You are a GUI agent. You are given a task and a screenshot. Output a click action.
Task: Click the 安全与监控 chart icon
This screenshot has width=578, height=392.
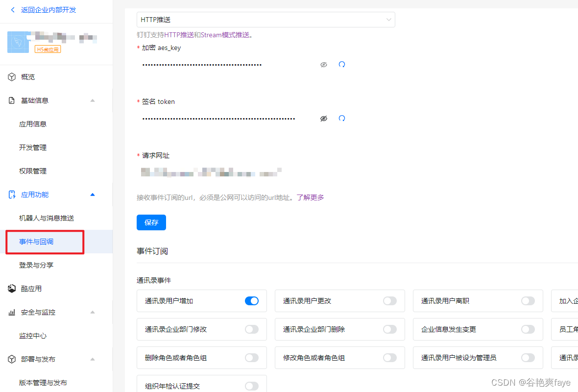[12, 312]
